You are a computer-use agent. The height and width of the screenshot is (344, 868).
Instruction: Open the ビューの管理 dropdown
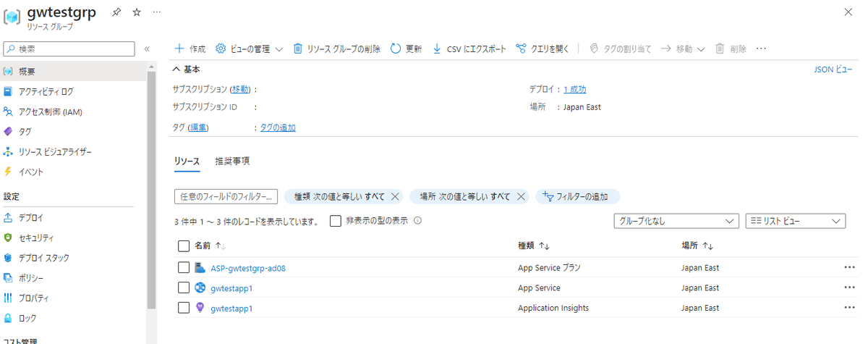(249, 49)
